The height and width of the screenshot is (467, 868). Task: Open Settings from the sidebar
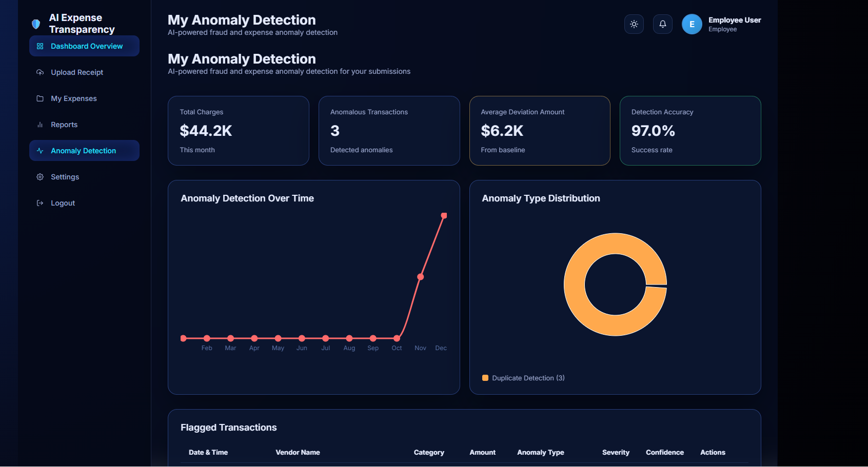tap(84, 177)
